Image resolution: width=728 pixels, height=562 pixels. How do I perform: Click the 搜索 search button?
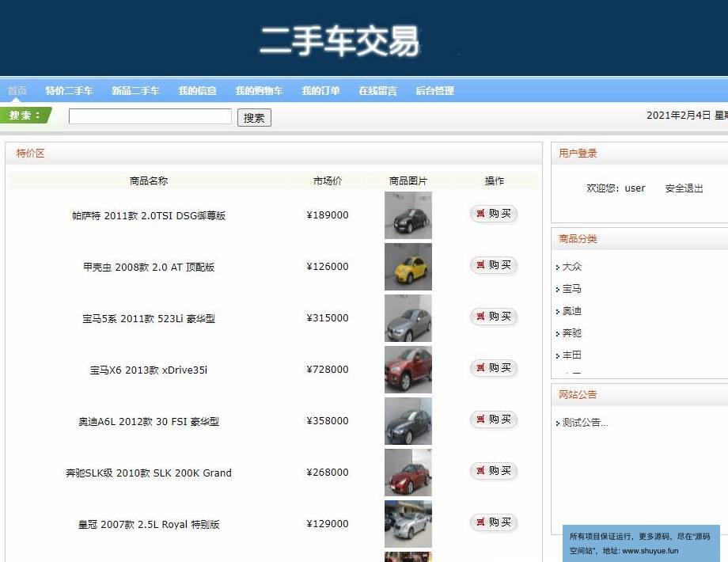254,117
